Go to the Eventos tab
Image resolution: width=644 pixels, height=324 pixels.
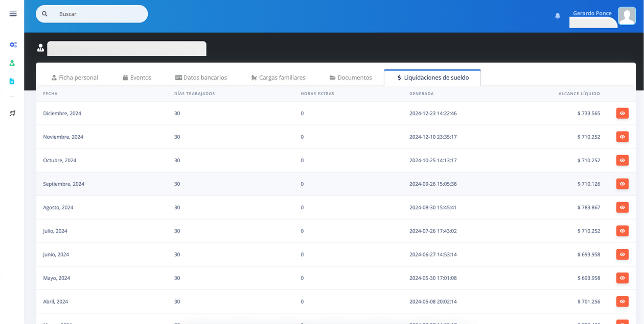pyautogui.click(x=137, y=78)
